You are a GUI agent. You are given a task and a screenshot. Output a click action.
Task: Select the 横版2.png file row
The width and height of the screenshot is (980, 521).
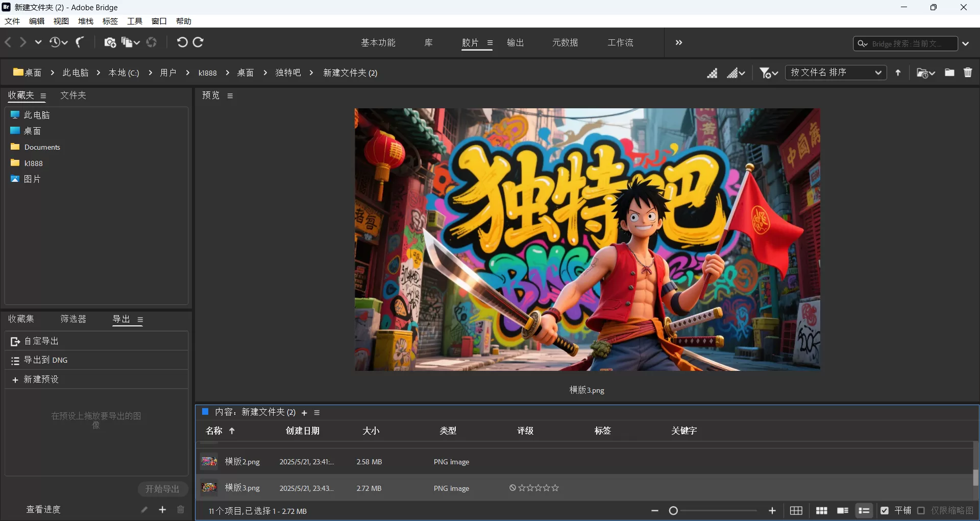click(x=242, y=462)
